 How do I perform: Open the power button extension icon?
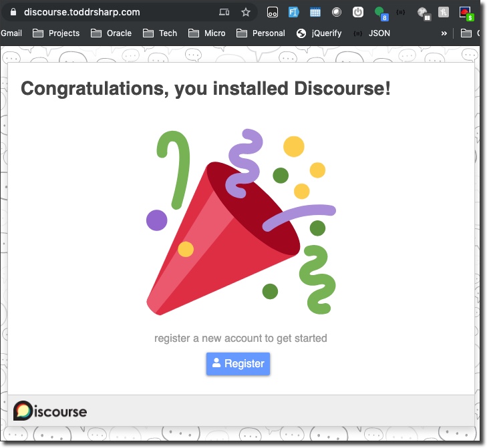tap(358, 12)
